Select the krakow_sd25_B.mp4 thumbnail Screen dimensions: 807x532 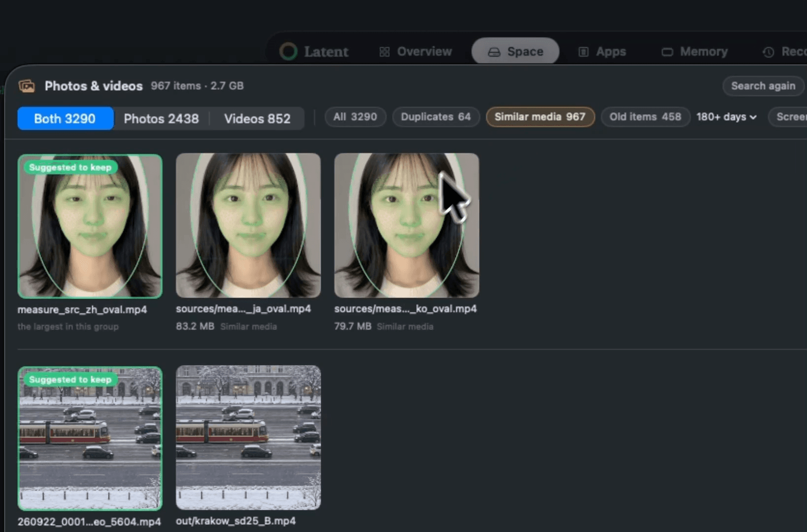coord(248,437)
